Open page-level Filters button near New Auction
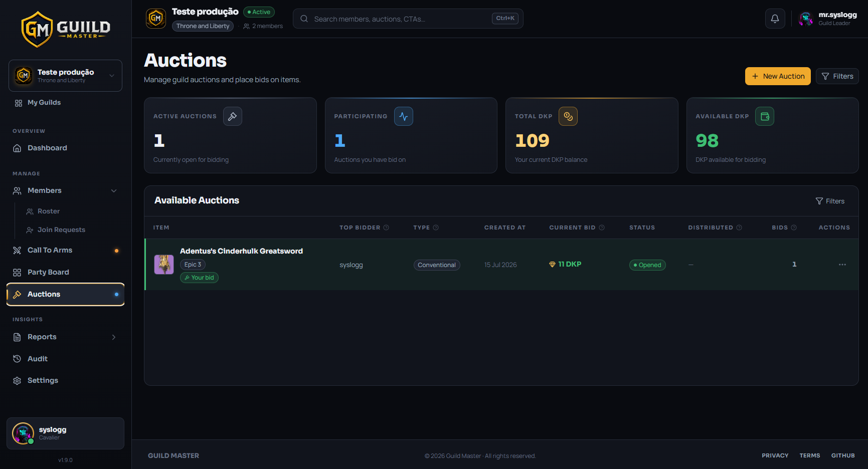The width and height of the screenshot is (868, 469). click(x=837, y=76)
